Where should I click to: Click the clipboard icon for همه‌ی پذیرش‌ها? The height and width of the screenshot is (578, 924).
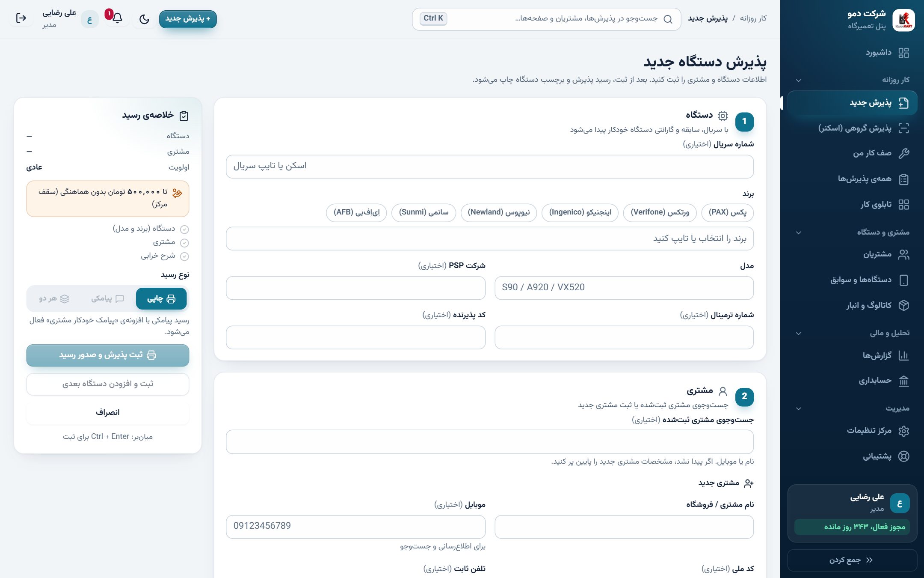pos(903,179)
